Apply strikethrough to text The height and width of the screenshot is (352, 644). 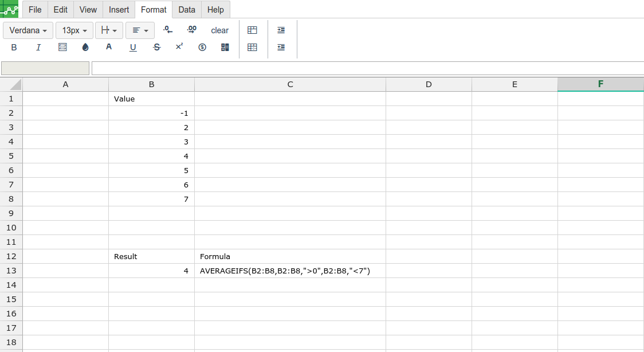[x=157, y=48]
